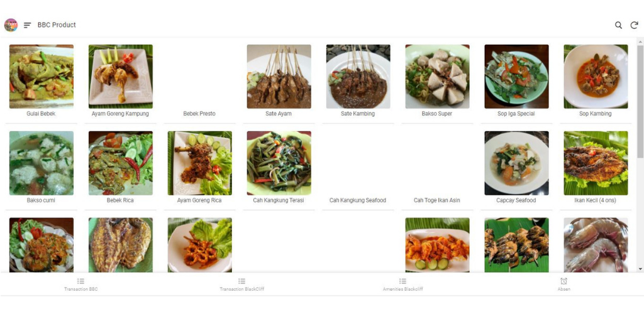The image size is (644, 314).
Task: Click the scrollbar down arrow
Action: click(640, 269)
